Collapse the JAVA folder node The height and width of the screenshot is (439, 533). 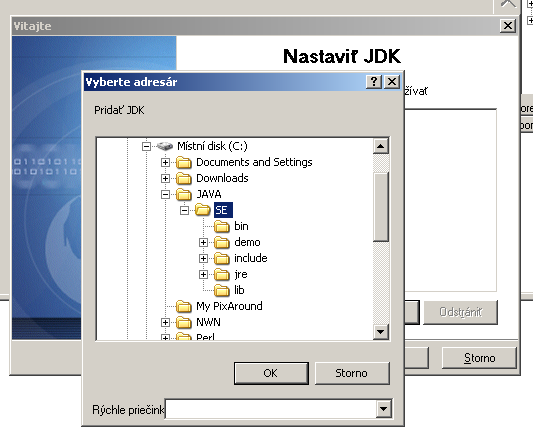tap(165, 195)
